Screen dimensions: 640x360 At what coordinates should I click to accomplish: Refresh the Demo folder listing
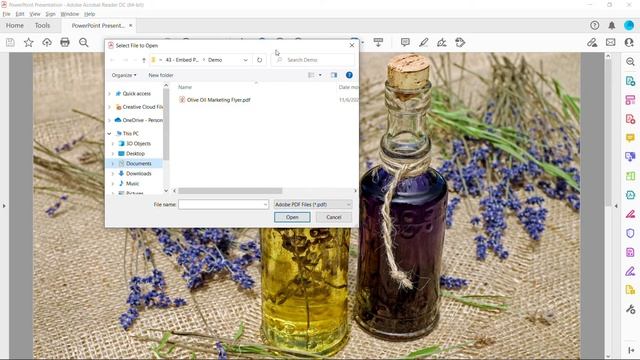point(260,60)
